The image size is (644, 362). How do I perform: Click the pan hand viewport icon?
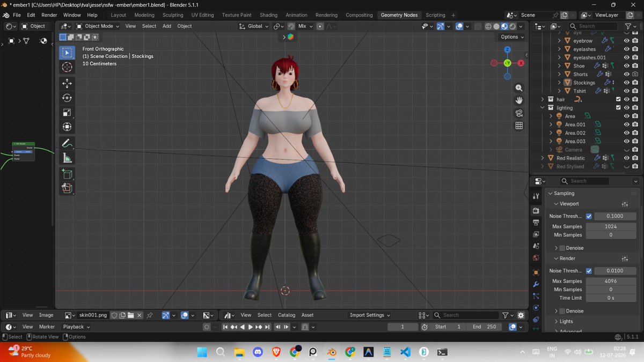tap(519, 100)
